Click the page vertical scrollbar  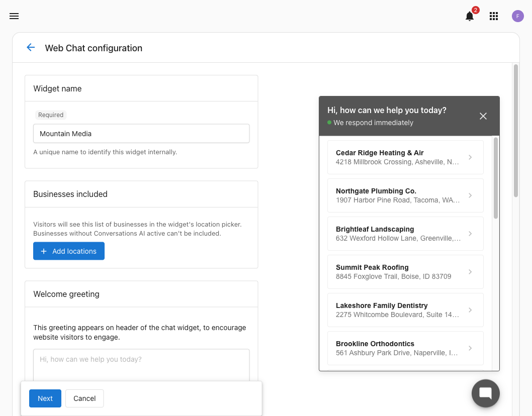coord(516,131)
